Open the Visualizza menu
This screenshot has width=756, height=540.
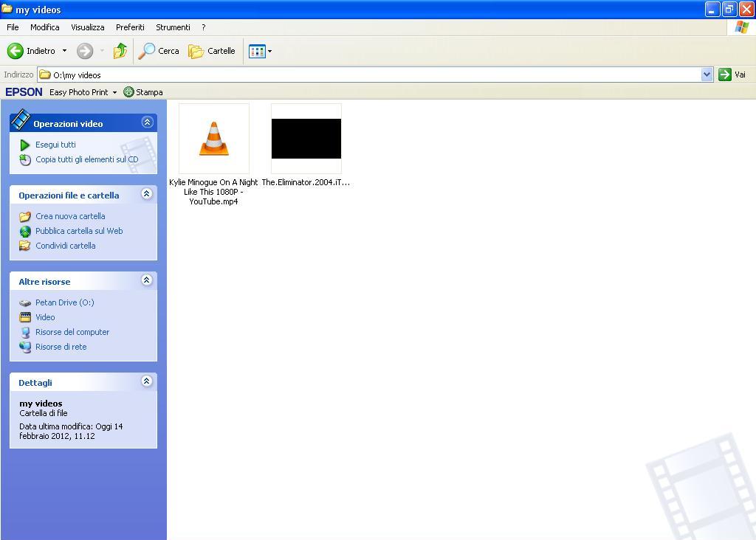tap(88, 27)
